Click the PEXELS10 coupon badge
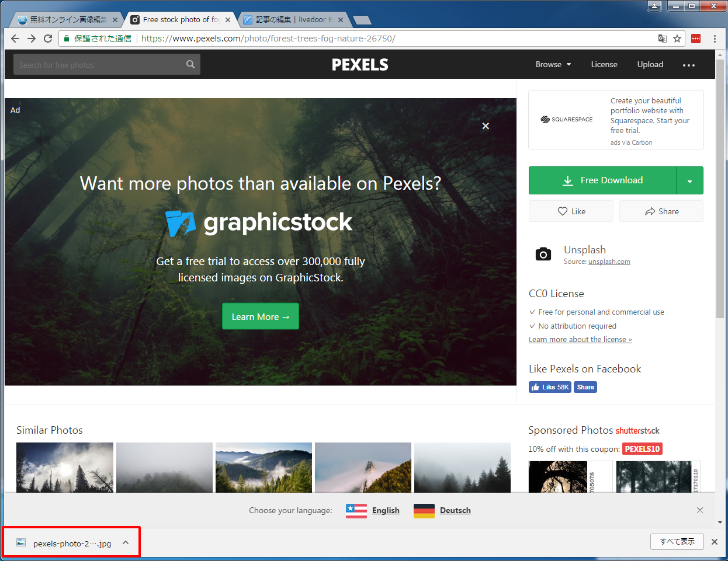This screenshot has height=561, width=728. (642, 449)
